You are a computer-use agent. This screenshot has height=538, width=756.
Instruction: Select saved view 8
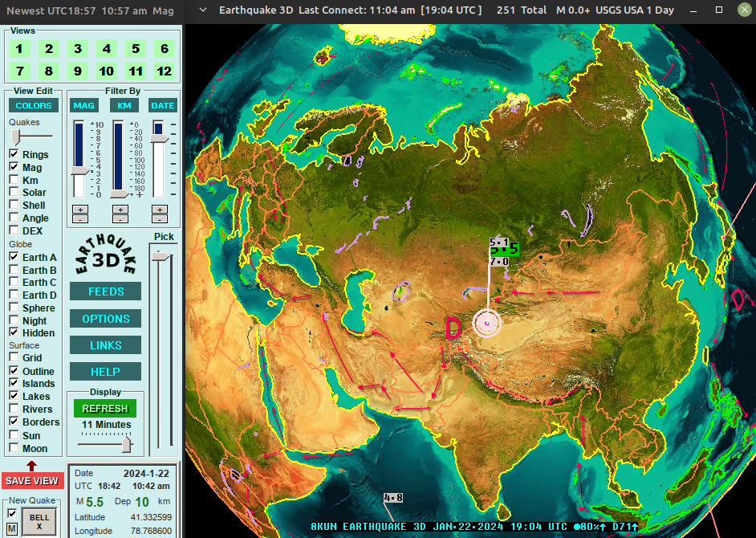click(x=49, y=71)
